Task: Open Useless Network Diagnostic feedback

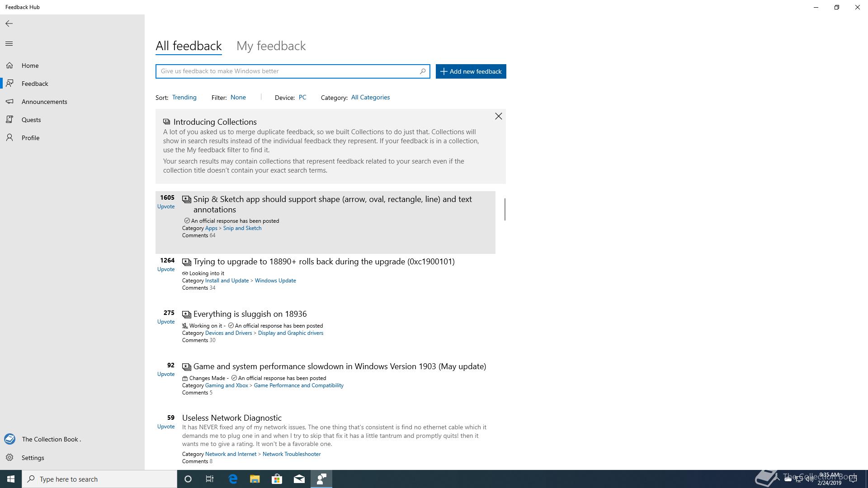Action: point(232,418)
